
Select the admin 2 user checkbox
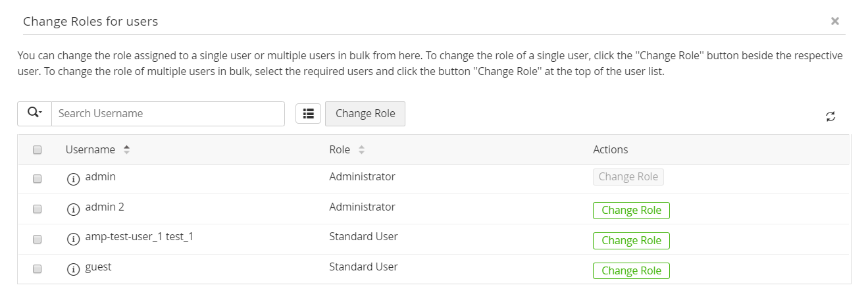point(38,209)
